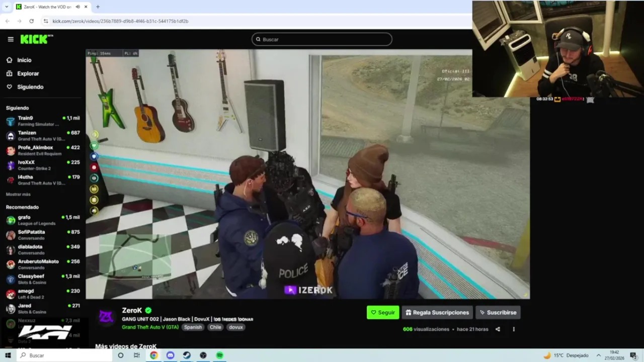Open Task View in taskbar
The image size is (644, 362).
[x=137, y=355]
